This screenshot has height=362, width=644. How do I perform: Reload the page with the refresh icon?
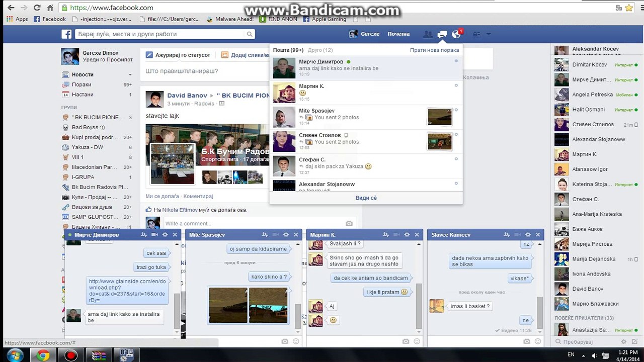click(37, 8)
